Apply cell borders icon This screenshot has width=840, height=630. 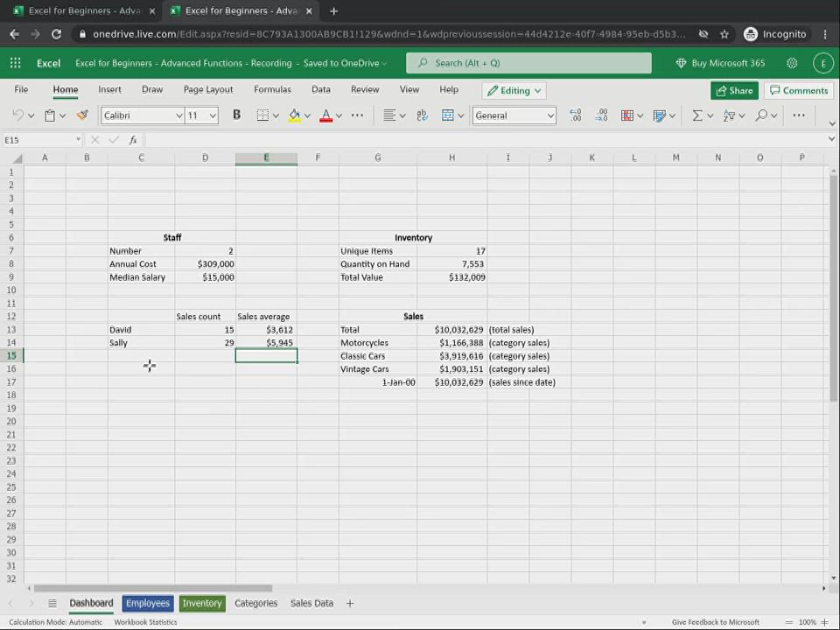click(262, 115)
